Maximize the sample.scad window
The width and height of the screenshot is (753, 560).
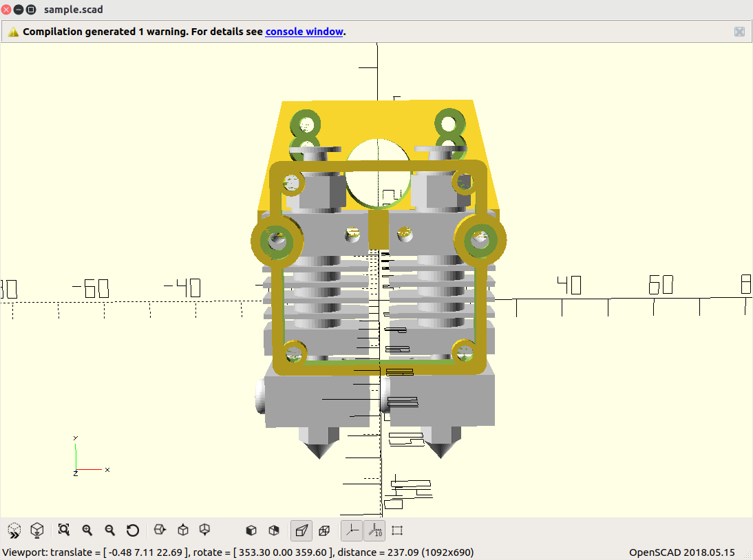pos(31,9)
